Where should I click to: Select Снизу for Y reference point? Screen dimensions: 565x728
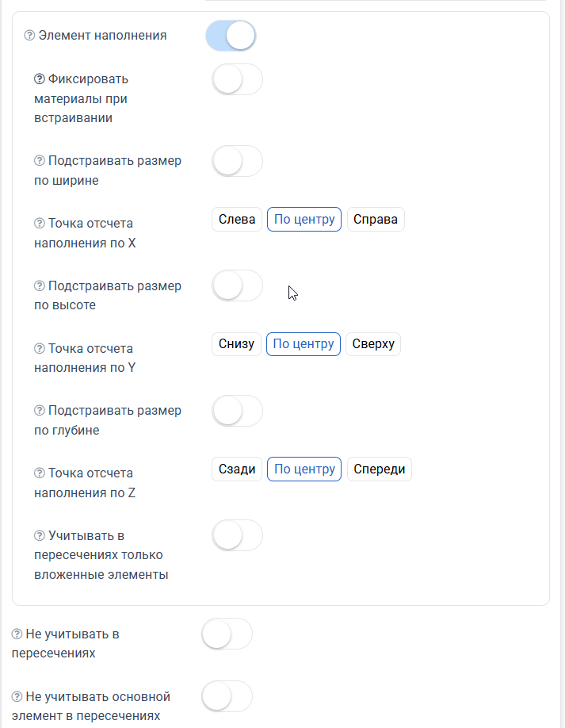click(x=237, y=344)
